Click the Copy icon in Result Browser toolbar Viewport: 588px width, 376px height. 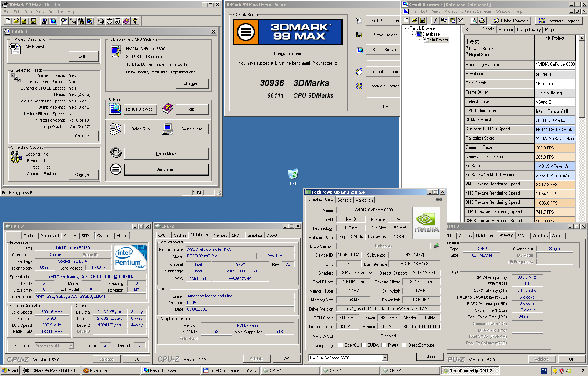click(x=444, y=20)
